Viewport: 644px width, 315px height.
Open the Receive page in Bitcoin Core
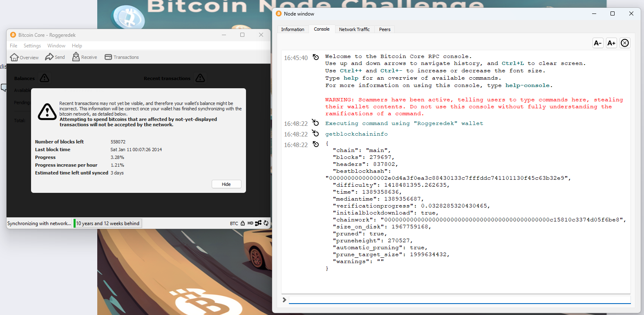[85, 57]
